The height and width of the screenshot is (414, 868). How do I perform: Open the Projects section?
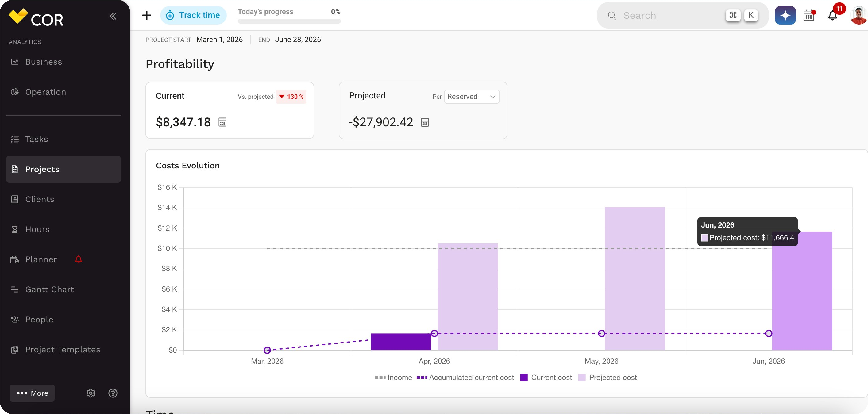(63, 169)
